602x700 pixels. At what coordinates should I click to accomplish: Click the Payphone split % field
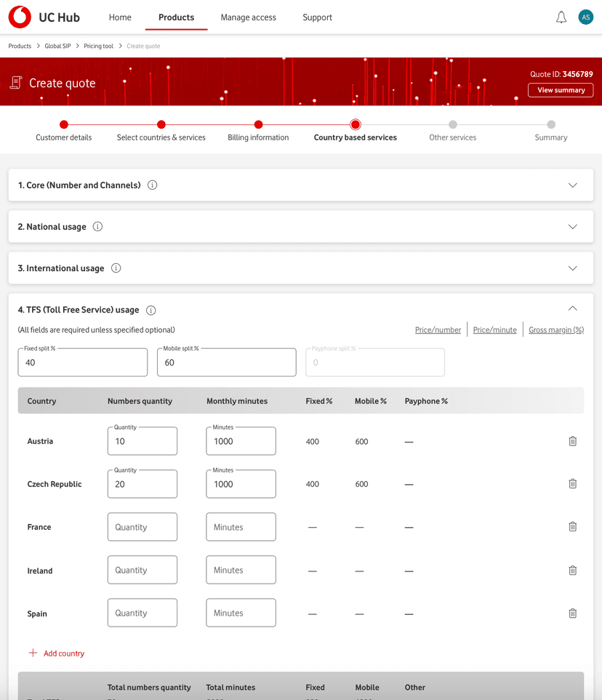click(375, 362)
